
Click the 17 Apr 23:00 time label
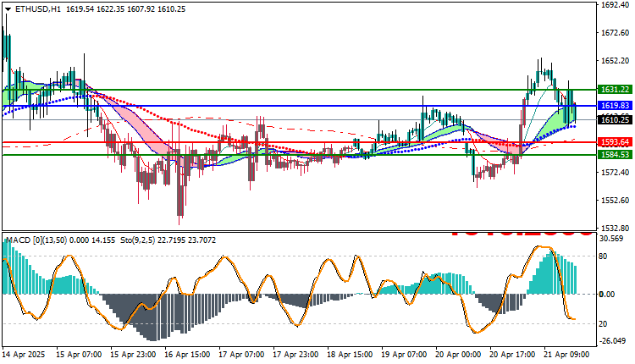coord(295,355)
